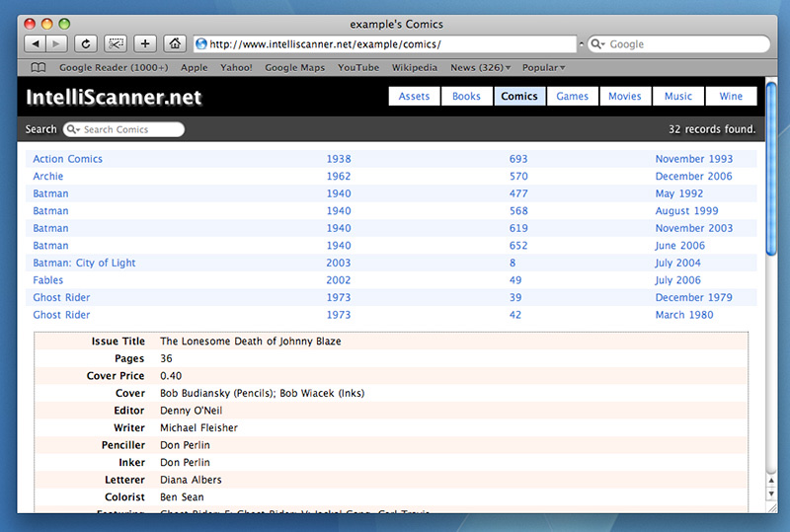Click the browser back arrow button
Screen dimensions: 790x532
35,43
